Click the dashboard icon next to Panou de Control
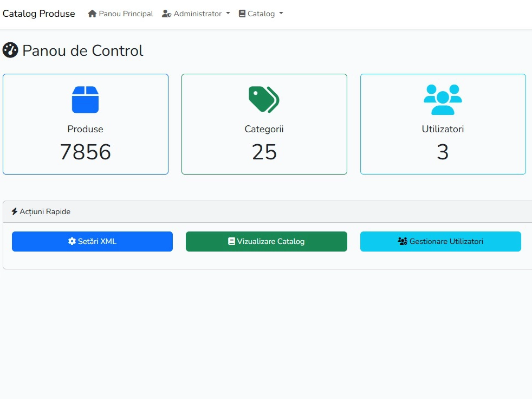The image size is (532, 399). 10,50
